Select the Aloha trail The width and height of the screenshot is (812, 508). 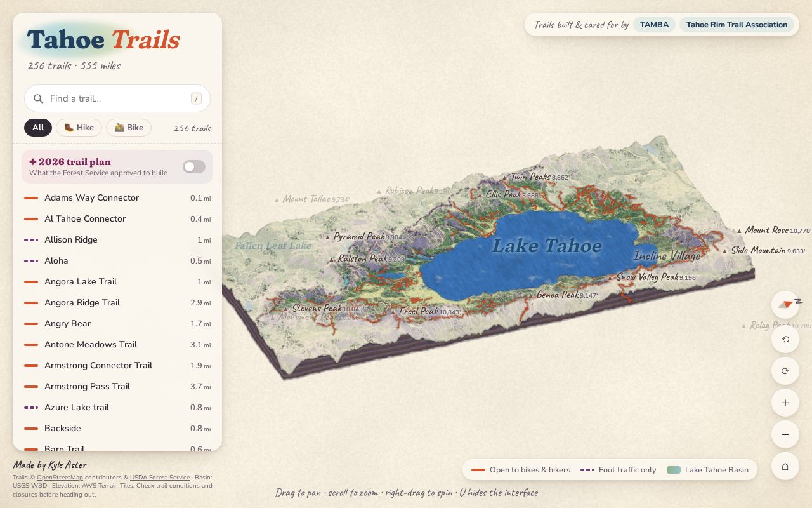tap(117, 261)
